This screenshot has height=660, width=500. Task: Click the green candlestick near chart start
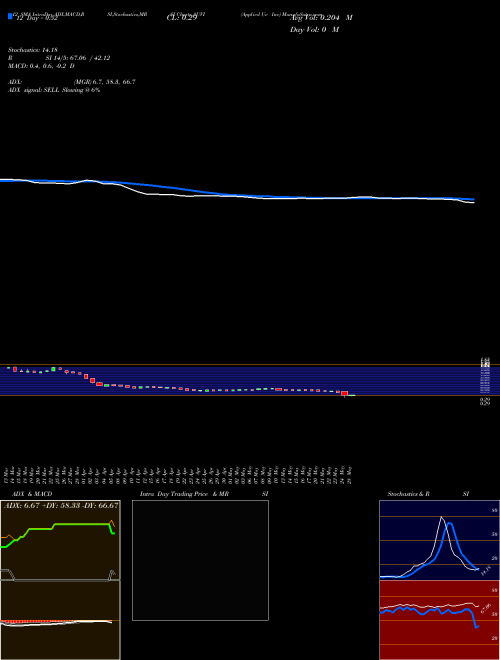pyautogui.click(x=53, y=369)
